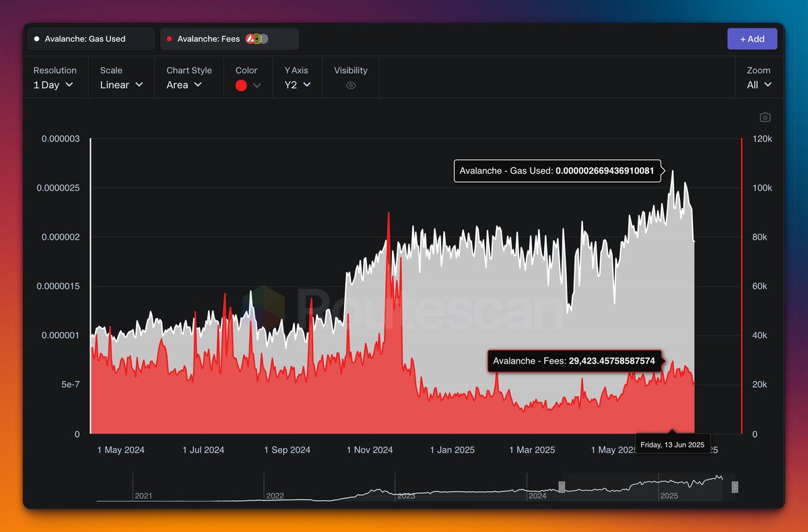Click the Avalanche - Fees tooltip box
808x532 pixels.
[x=575, y=361]
